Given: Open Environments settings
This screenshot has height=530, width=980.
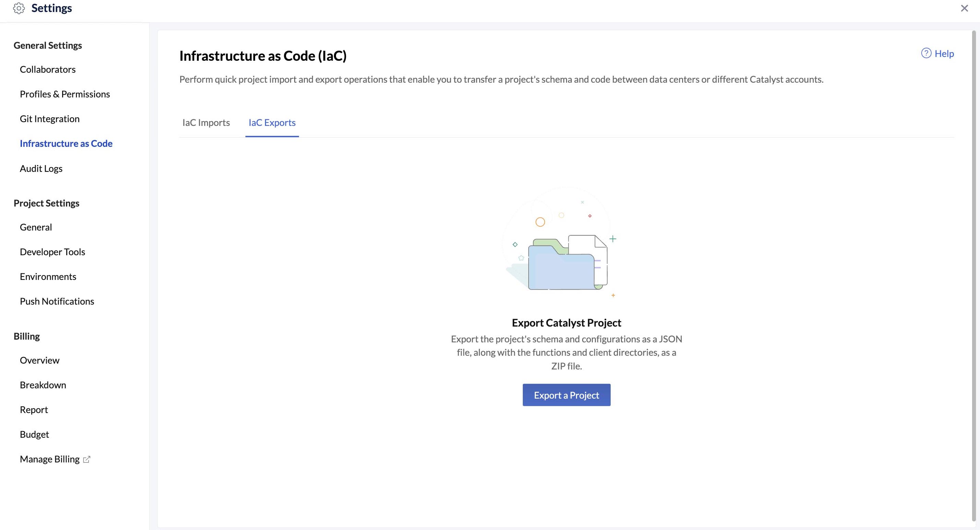Looking at the screenshot, I should 48,276.
